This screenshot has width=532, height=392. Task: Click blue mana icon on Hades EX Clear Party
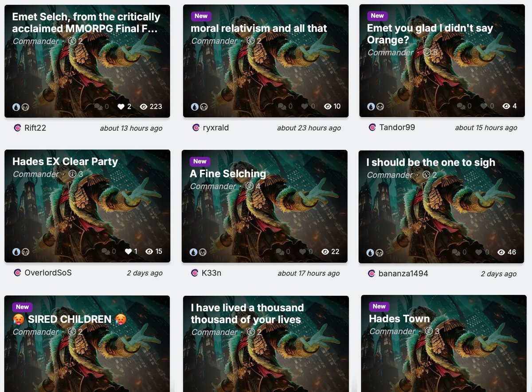coord(16,252)
